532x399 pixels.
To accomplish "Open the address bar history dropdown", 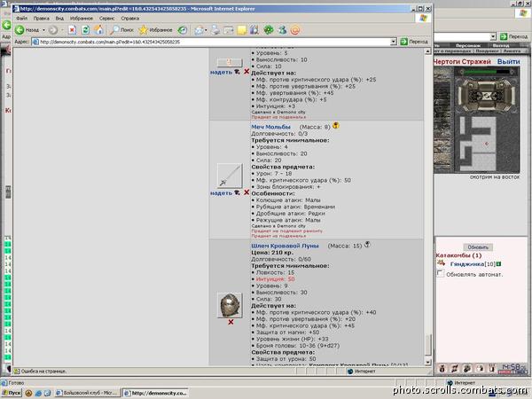I will (393, 42).
